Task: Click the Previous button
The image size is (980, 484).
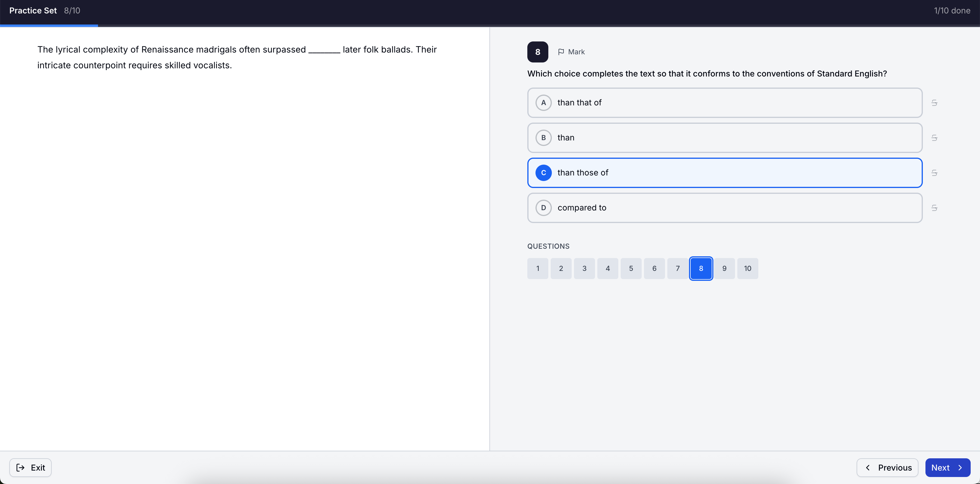Action: pos(888,468)
